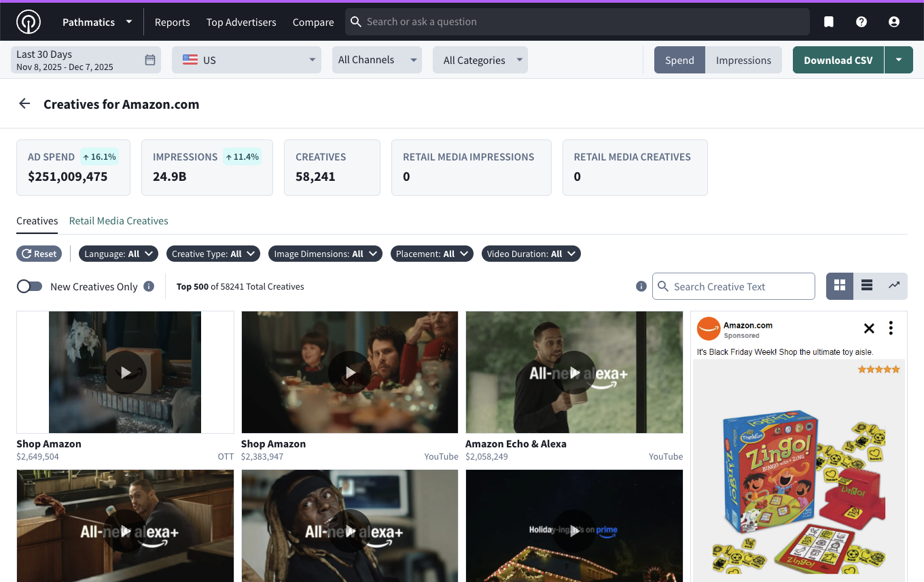The width and height of the screenshot is (924, 582).
Task: Open the help question mark icon
Action: [x=861, y=22]
